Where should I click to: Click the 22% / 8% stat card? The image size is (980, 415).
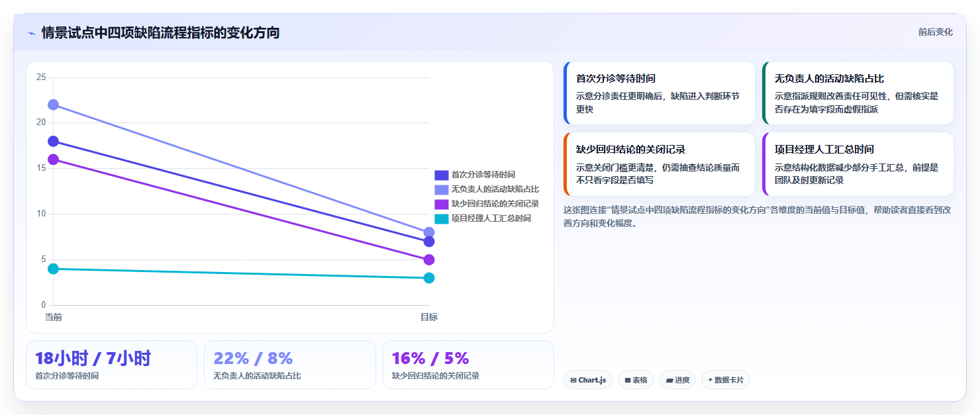pyautogui.click(x=290, y=365)
